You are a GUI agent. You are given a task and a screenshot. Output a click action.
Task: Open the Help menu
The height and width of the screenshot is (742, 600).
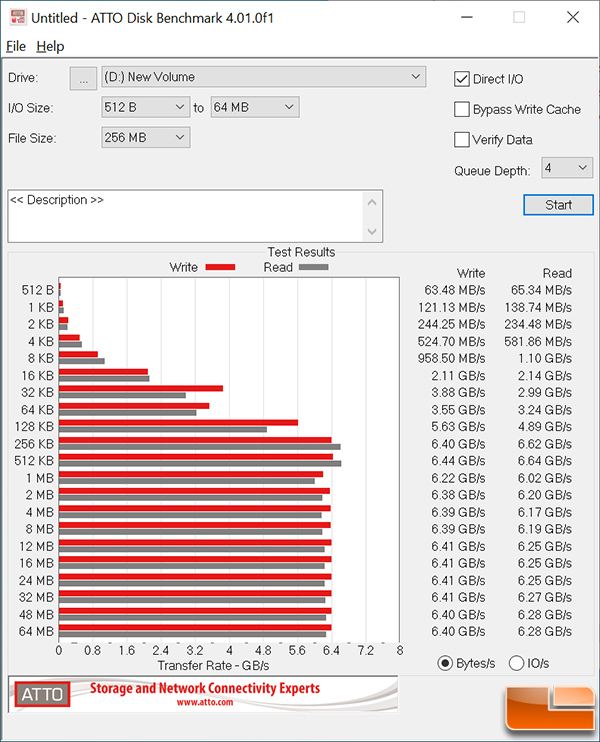click(x=50, y=46)
